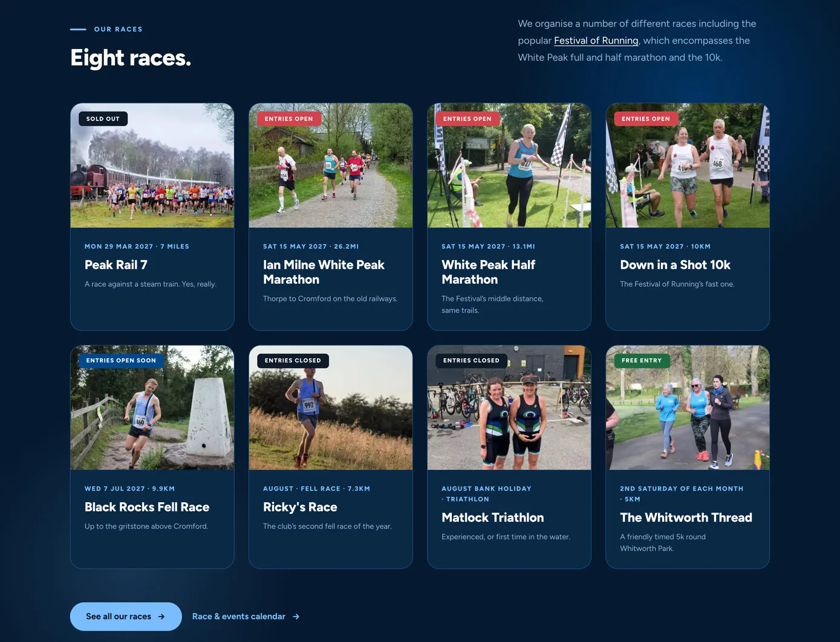Click the half marathon finisher photo

[509, 166]
